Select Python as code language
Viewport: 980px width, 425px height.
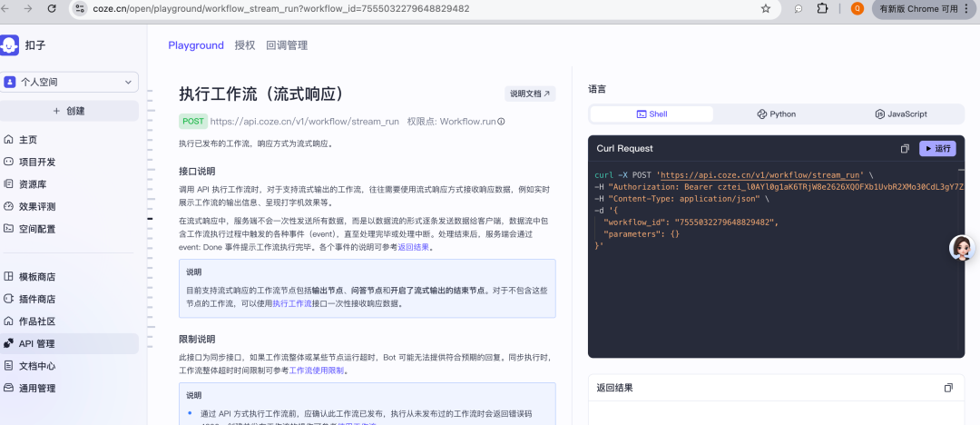coord(776,114)
